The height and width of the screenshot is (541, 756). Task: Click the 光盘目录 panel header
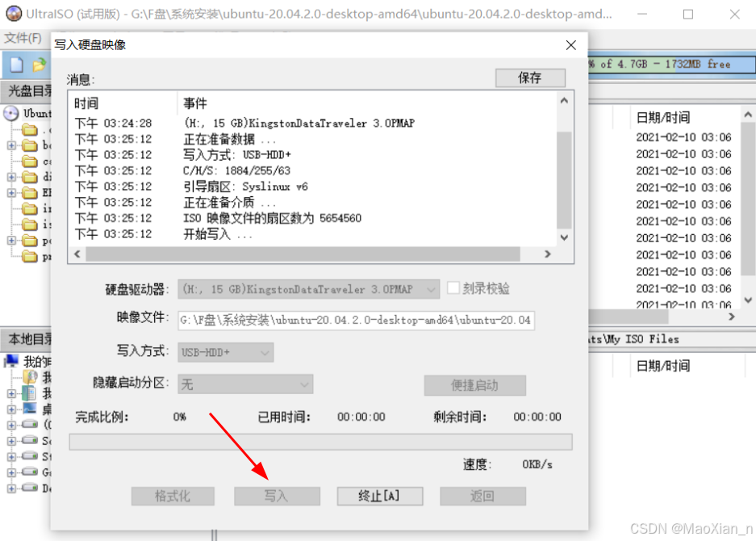(x=27, y=90)
